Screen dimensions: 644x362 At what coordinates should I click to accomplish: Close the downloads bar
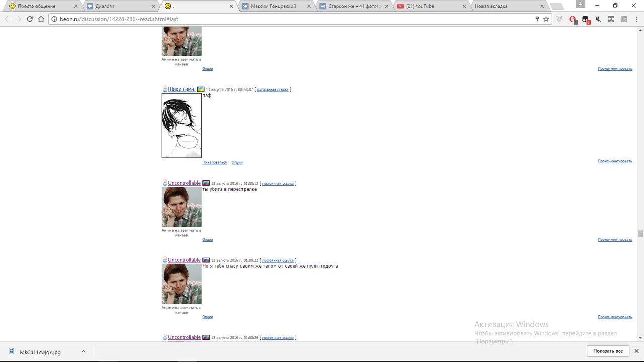click(x=636, y=351)
